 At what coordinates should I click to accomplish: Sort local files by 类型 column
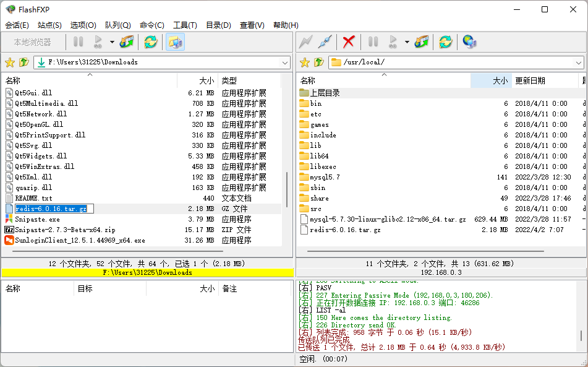coord(249,80)
